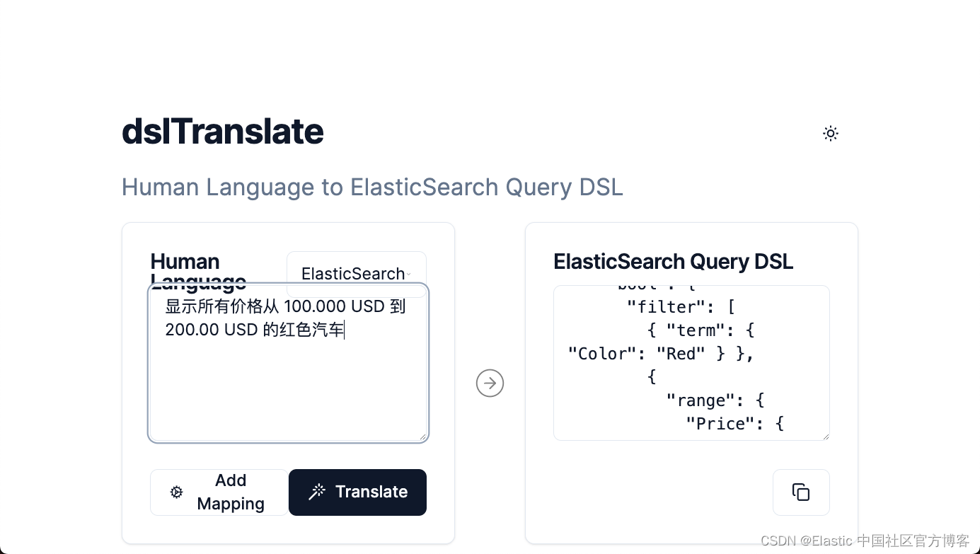The image size is (980, 554).
Task: Click the circled arrow between panels
Action: click(490, 383)
